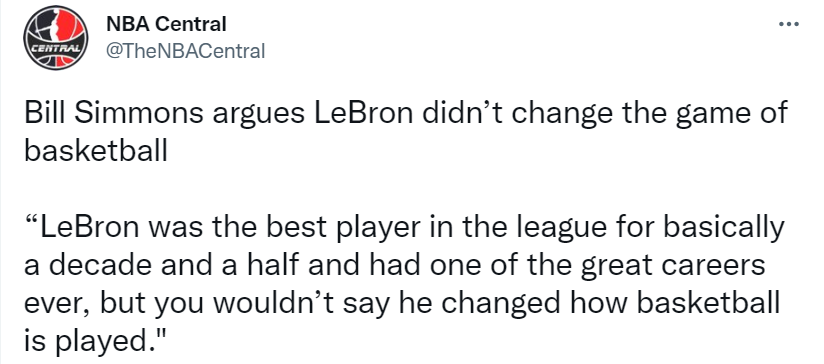
Task: Click the NBA Central profile avatar
Action: tap(55, 38)
